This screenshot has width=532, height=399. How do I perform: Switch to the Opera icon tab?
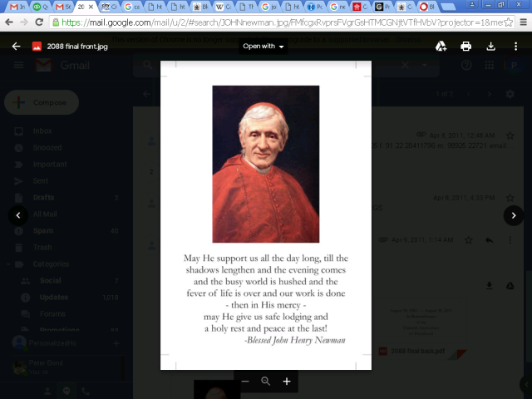point(427,7)
